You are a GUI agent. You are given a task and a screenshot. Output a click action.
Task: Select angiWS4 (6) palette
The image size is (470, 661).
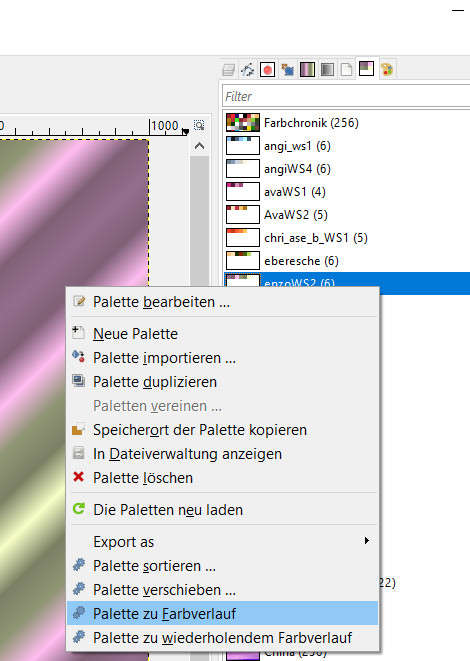[347, 169]
